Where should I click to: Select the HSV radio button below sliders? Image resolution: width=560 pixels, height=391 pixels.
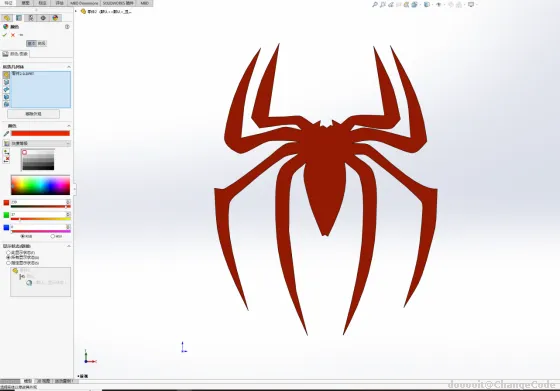click(52, 236)
